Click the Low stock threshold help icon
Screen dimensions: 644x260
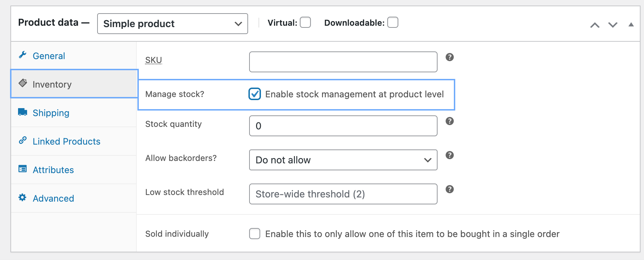[450, 189]
